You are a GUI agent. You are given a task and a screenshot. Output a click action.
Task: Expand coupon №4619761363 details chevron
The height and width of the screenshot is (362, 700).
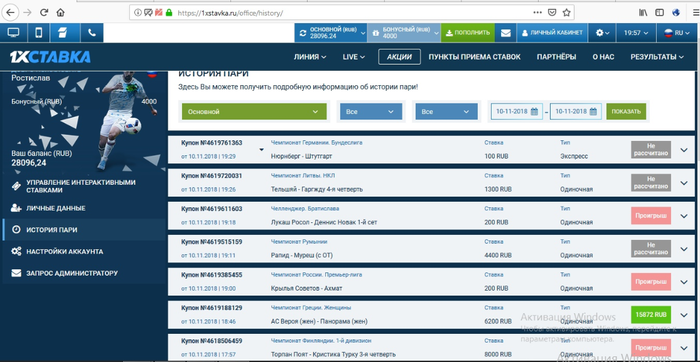[x=684, y=150]
